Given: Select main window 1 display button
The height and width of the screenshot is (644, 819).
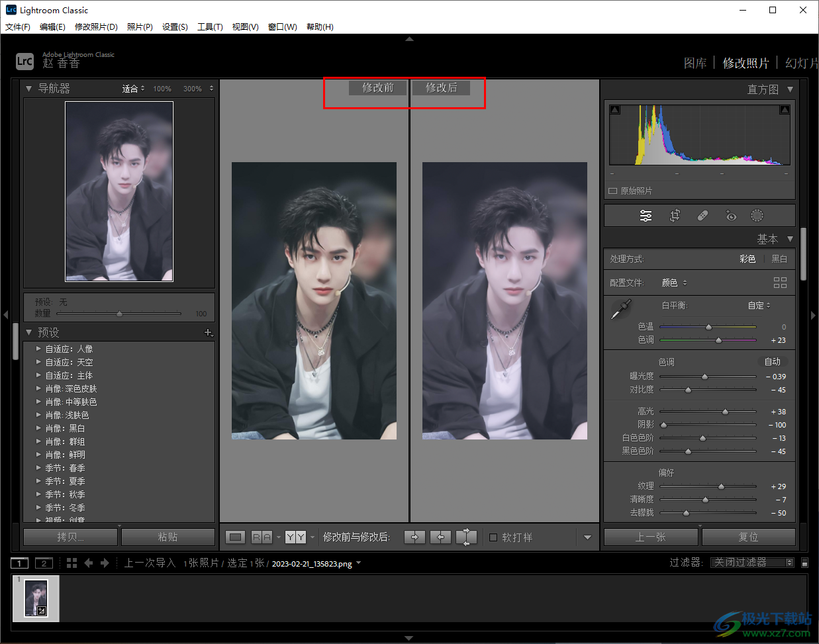Looking at the screenshot, I should click(x=19, y=563).
